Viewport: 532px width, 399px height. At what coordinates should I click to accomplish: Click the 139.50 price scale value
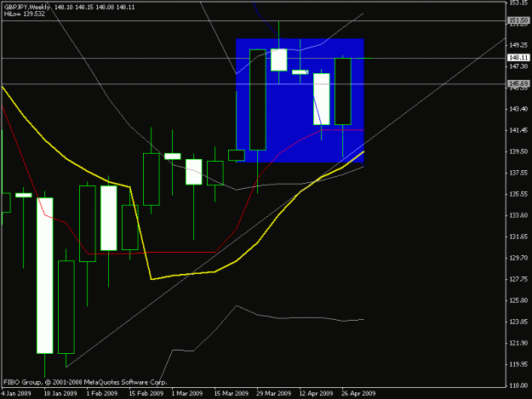pos(518,151)
